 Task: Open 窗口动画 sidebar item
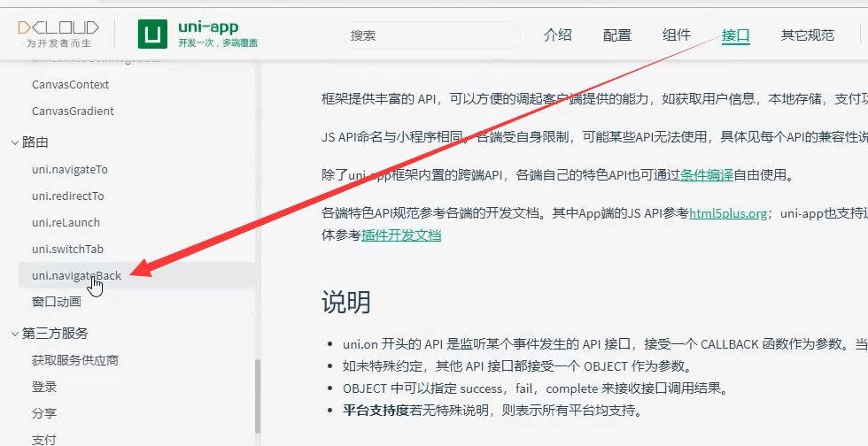pos(57,302)
